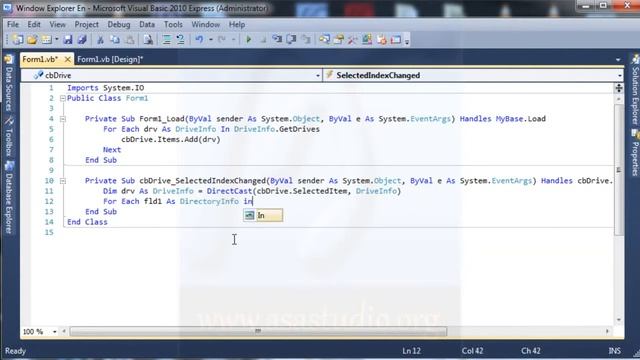Open the 100 % zoom dropdown
This screenshot has height=360, width=640.
tap(54, 332)
